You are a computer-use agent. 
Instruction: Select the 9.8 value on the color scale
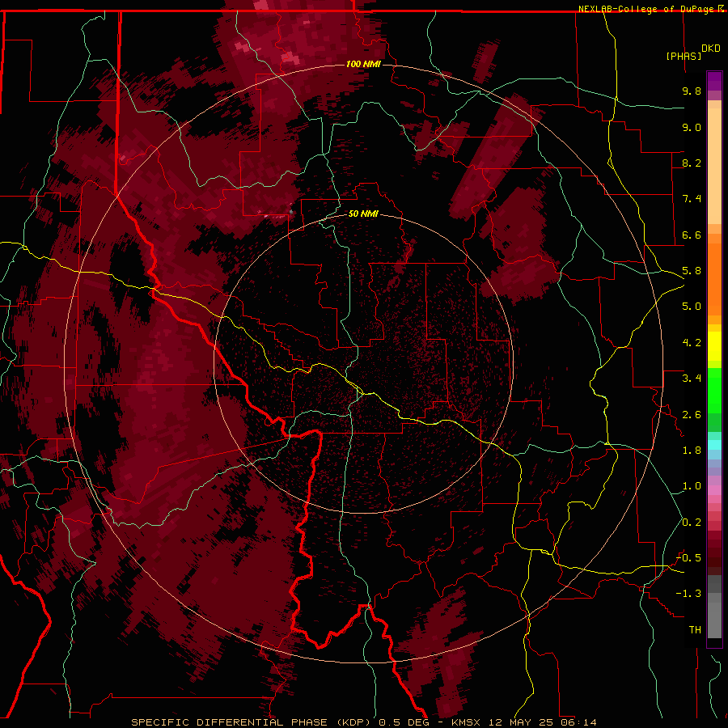[692, 91]
